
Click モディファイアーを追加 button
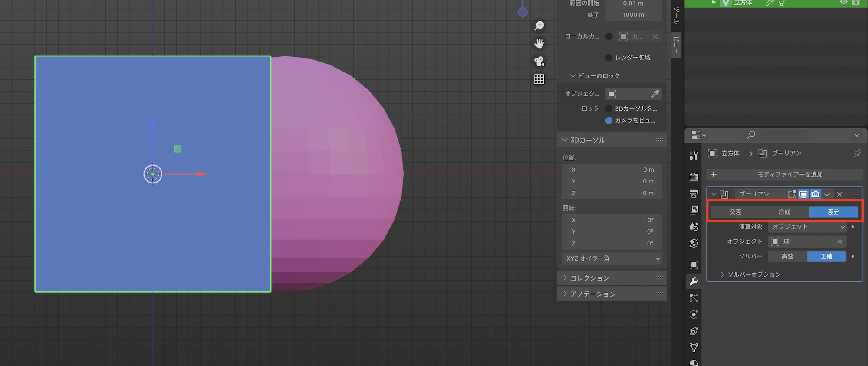784,175
